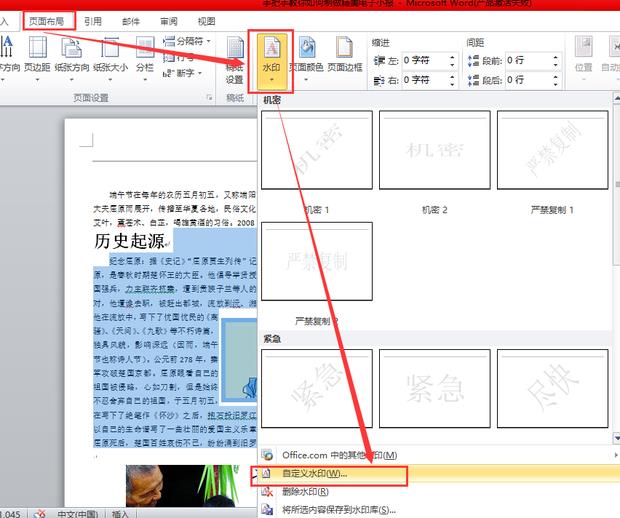The width and height of the screenshot is (620, 518).
Task: Open the 页面颜色 page color menu
Action: [x=306, y=58]
